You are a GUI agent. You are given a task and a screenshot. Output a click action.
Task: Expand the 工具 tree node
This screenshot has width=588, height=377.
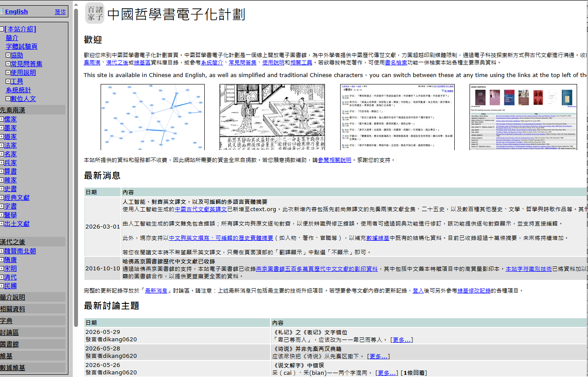8,81
